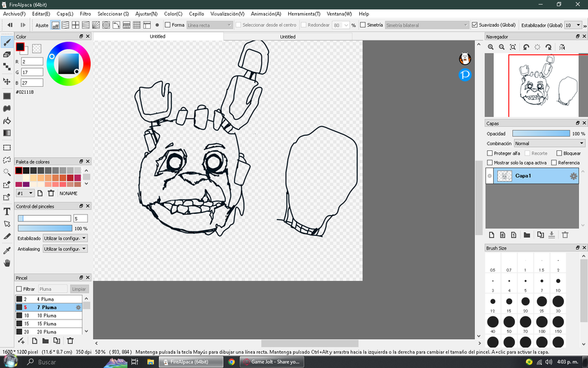The width and height of the screenshot is (588, 368).
Task: Choose brush size 20 preset
Action: point(525,303)
